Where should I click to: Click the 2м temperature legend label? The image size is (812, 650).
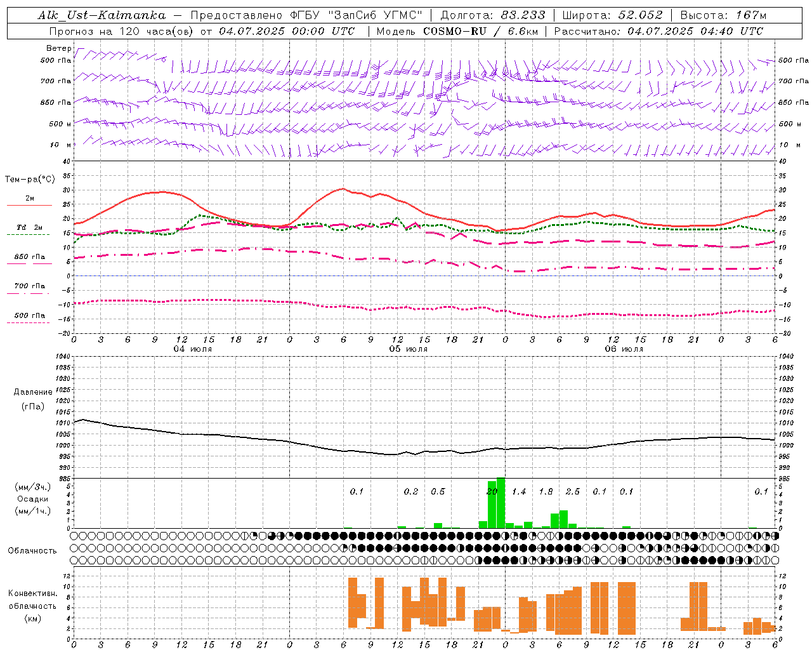(30, 199)
